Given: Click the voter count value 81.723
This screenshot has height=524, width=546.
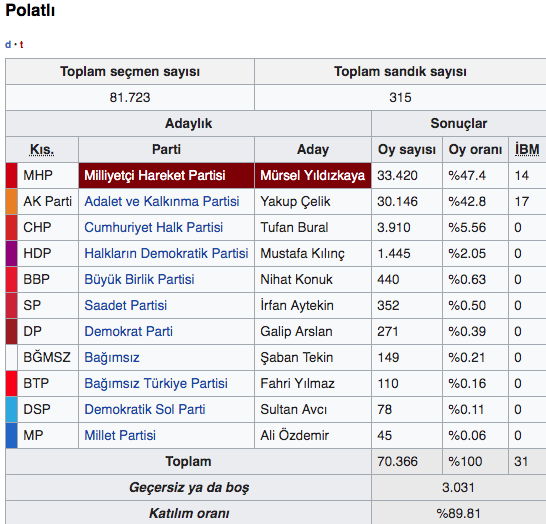Looking at the screenshot, I should [130, 97].
